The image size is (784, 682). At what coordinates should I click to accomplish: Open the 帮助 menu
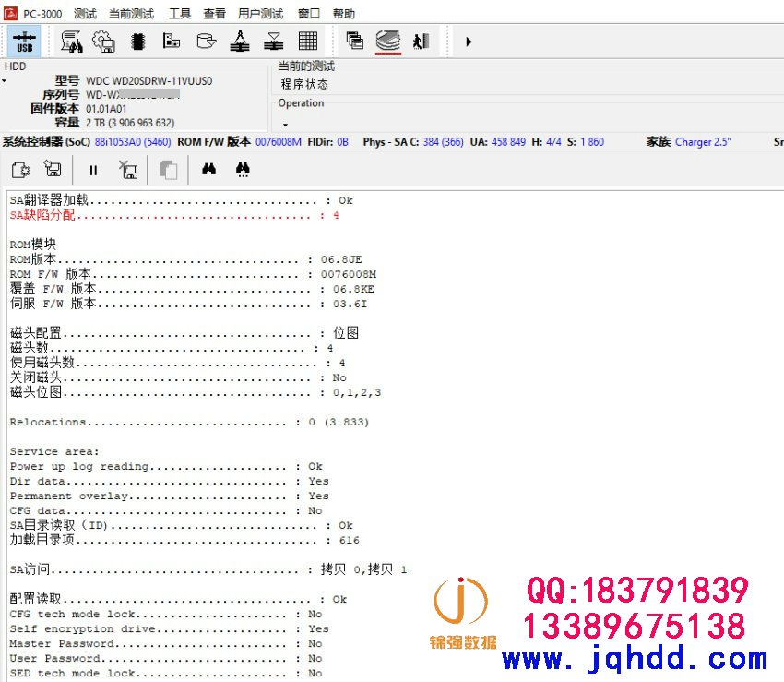[x=343, y=14]
